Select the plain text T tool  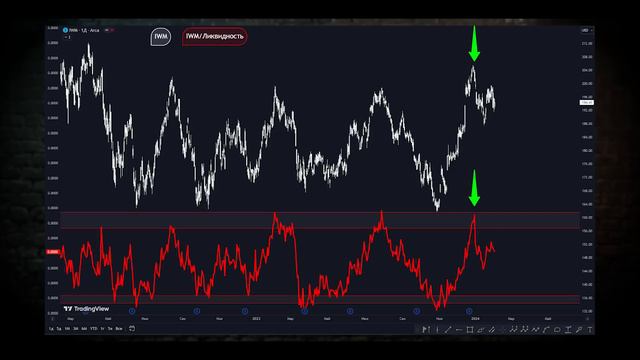(x=590, y=329)
